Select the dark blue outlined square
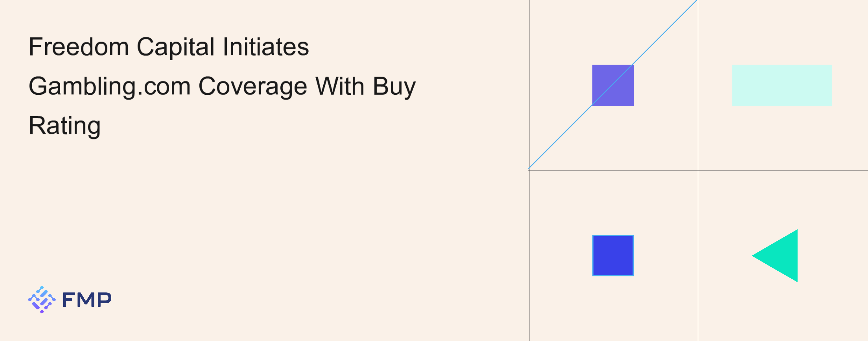868x341 pixels. tap(612, 256)
